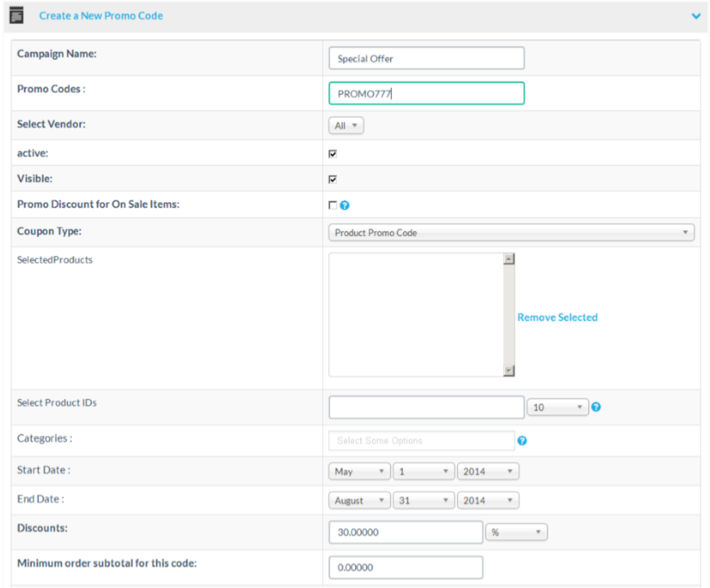Collapse the Create a New Promo Code panel

[696, 16]
